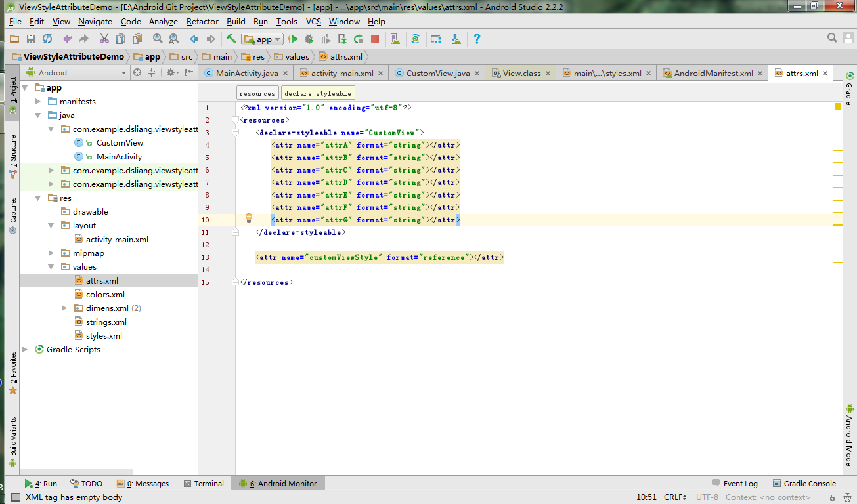Toggle the Gradle side tool window
Image resolution: width=857 pixels, height=504 pixels.
point(849,89)
